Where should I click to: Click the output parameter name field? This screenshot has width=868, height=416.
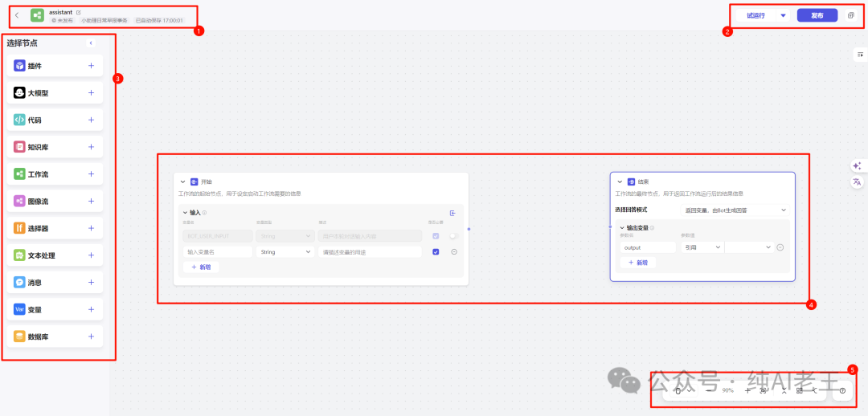[x=649, y=247]
